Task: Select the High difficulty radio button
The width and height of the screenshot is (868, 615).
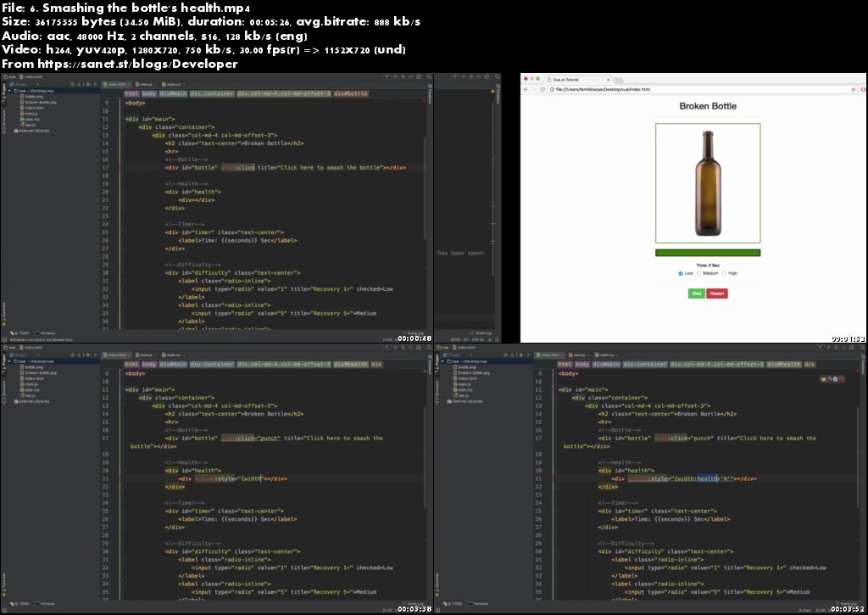Action: pyautogui.click(x=724, y=273)
